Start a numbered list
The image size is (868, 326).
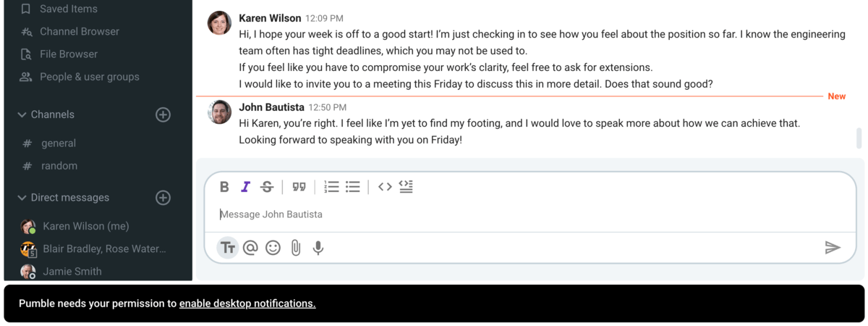(331, 187)
